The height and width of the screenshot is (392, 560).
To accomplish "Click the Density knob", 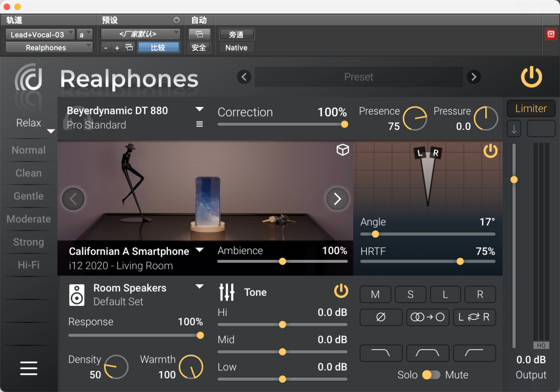I will [x=116, y=367].
